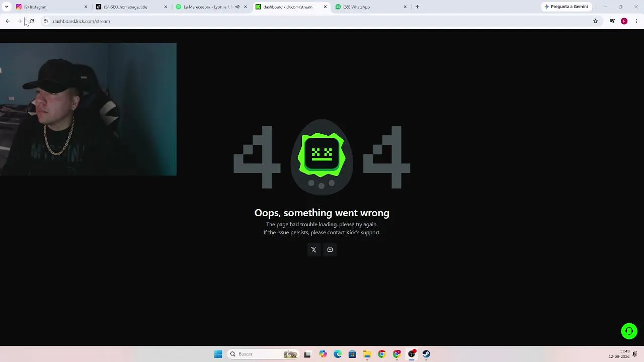Open Microsoft Edge from the taskbar
The width and height of the screenshot is (644, 362).
pyautogui.click(x=338, y=354)
